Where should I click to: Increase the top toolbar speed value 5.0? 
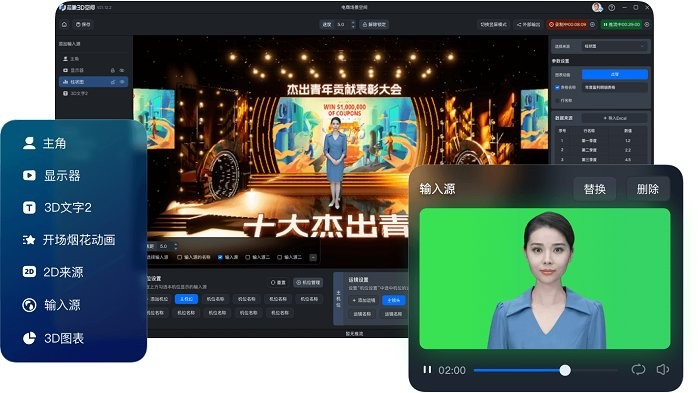tap(353, 22)
